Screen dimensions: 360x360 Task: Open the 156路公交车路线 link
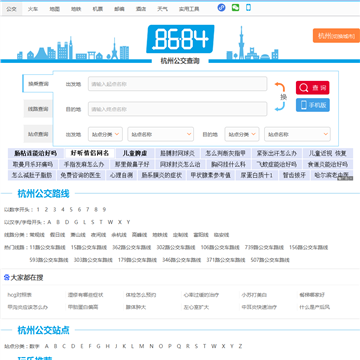coord(309,247)
